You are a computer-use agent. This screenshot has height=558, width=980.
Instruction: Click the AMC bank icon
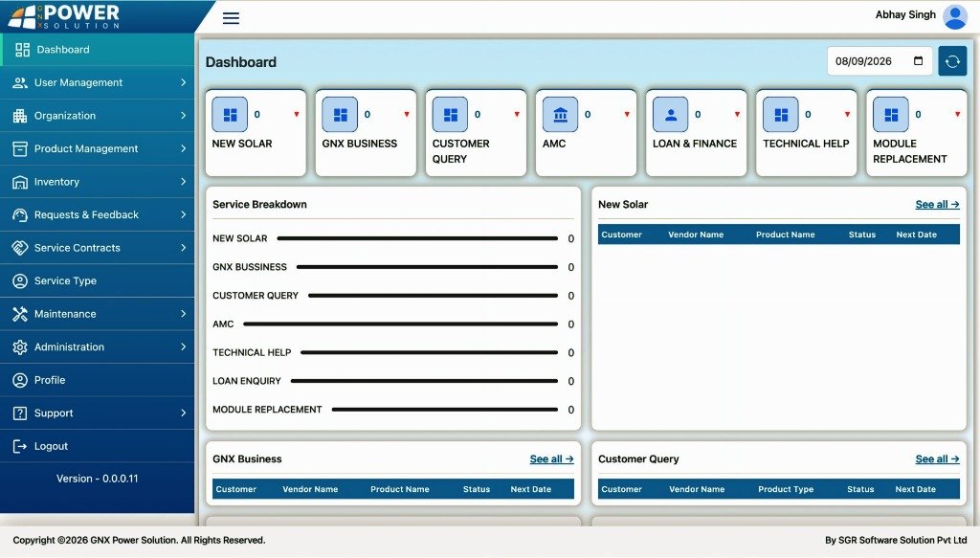point(560,114)
